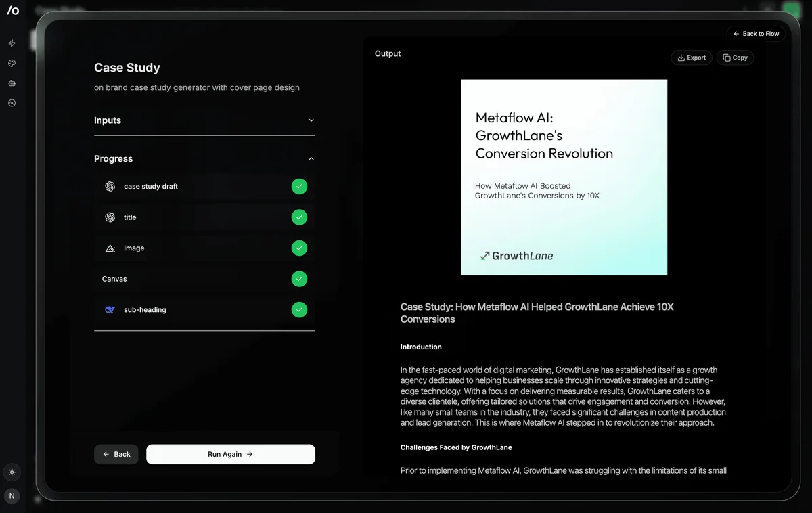The height and width of the screenshot is (513, 812).
Task: Click the Metaflow logo in sidebar
Action: click(x=13, y=11)
